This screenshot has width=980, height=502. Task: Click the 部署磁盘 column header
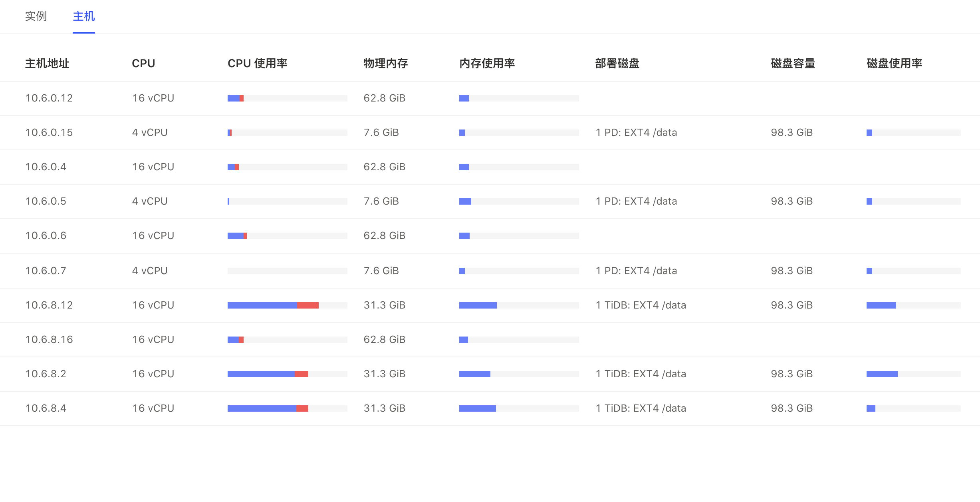[x=617, y=64]
